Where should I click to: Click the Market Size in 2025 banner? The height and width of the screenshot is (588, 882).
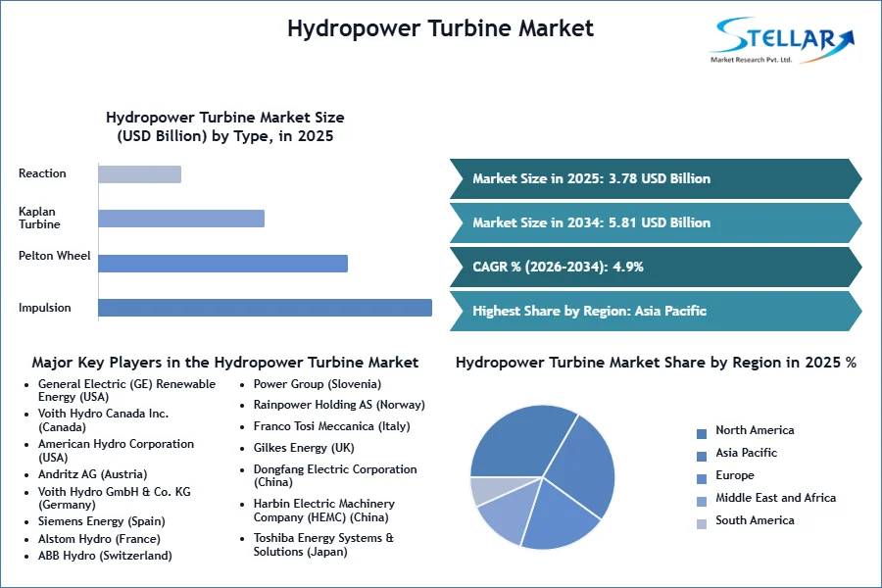(x=656, y=179)
